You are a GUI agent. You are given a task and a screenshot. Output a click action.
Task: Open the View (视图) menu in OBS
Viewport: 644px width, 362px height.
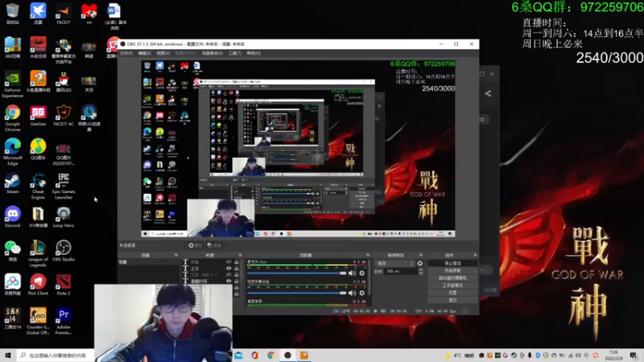[x=163, y=53]
